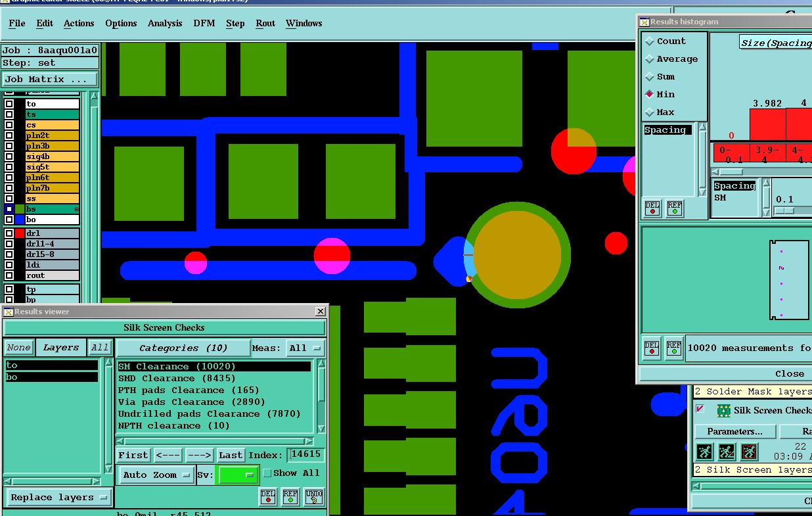Open the Rout menu
This screenshot has height=516, width=812.
[x=265, y=23]
